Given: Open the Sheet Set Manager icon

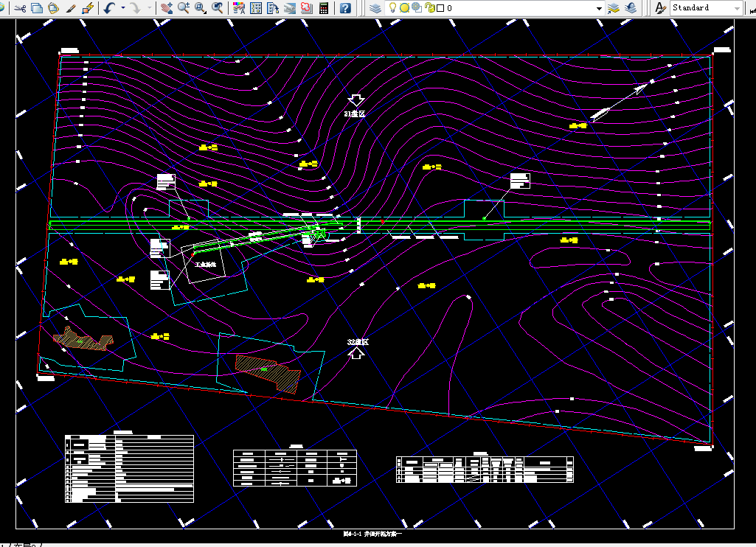Looking at the screenshot, I should click(290, 8).
